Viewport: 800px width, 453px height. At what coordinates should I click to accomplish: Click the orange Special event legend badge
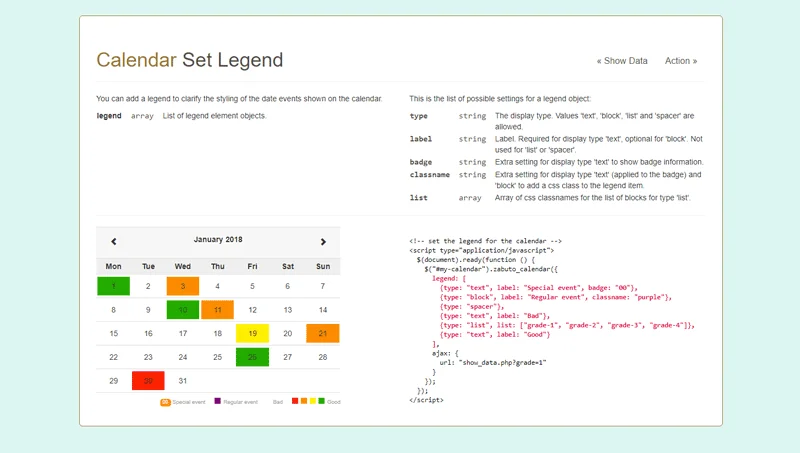point(165,402)
